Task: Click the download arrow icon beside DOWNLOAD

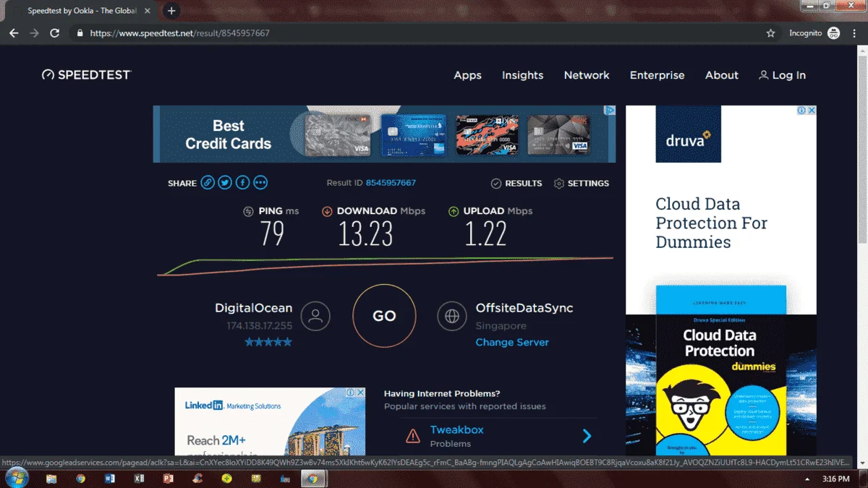Action: click(326, 211)
